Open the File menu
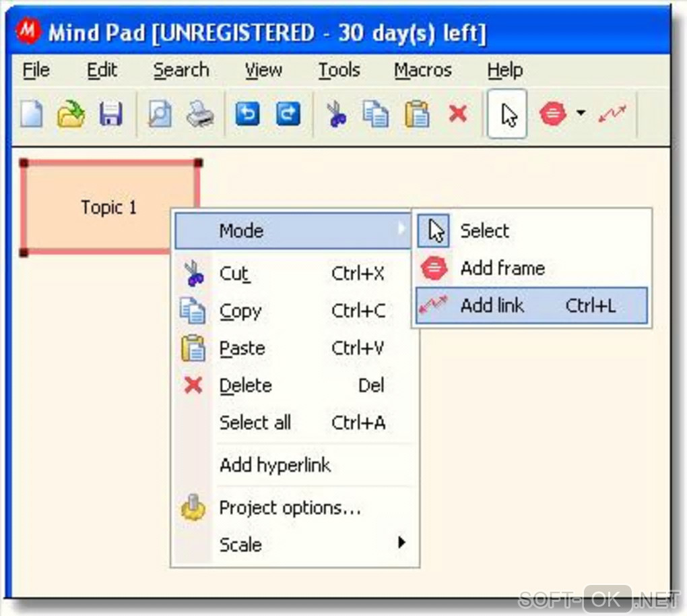The width and height of the screenshot is (687, 616). point(36,70)
